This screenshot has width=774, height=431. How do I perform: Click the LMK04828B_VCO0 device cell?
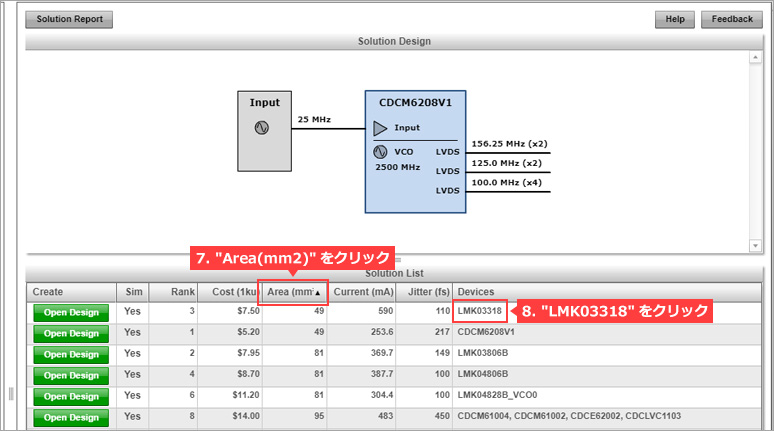[x=497, y=395]
